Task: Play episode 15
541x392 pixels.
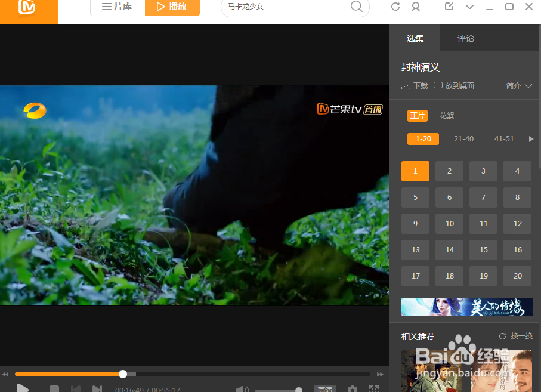Action: point(483,250)
